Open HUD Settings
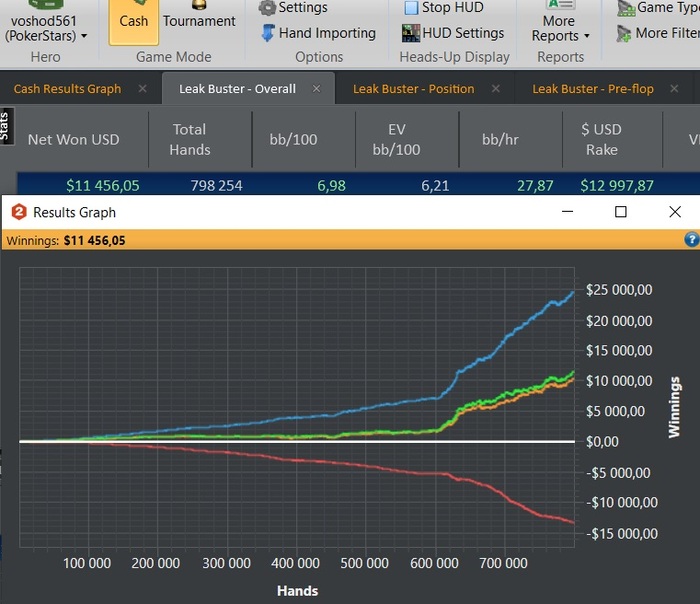Viewport: 700px width, 604px height. point(453,33)
